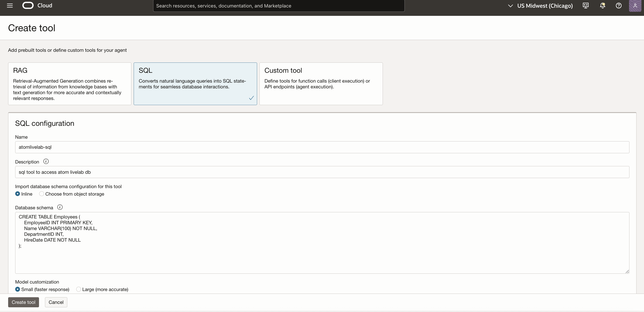Screen dimensions: 644x312
Task: Click the search resources bar
Action: (279, 6)
